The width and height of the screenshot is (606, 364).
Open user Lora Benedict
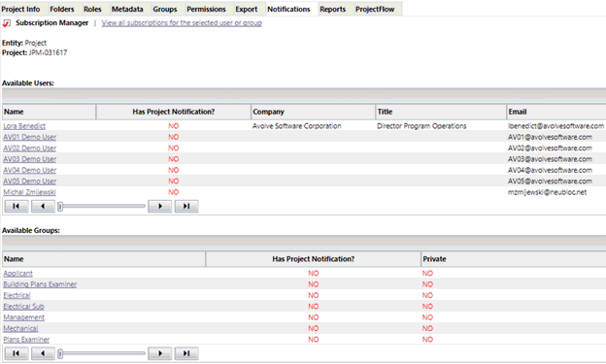pyautogui.click(x=24, y=126)
